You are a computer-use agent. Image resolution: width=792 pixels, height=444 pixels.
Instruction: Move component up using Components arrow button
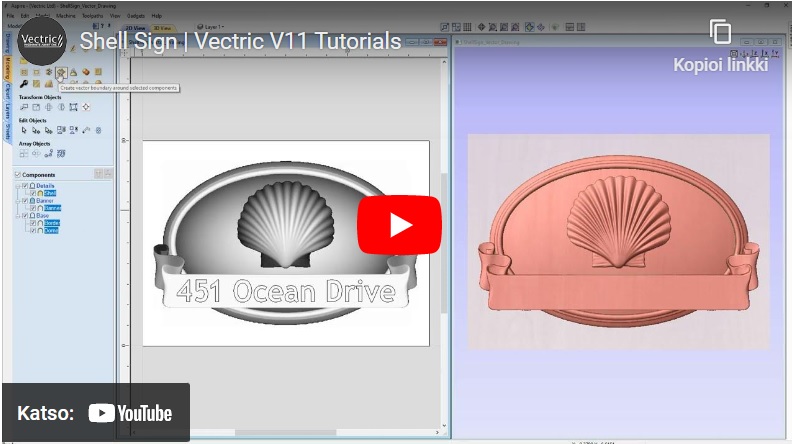[x=98, y=174]
